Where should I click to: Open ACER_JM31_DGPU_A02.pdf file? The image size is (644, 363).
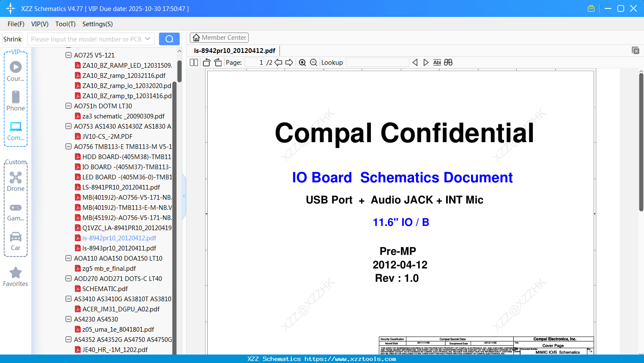pyautogui.click(x=121, y=309)
